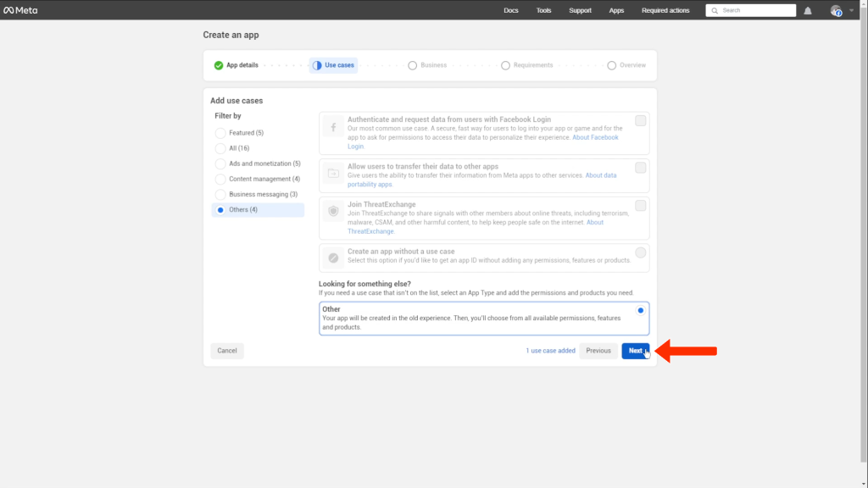This screenshot has width=868, height=488.
Task: Click the Requirements step circle
Action: click(x=505, y=65)
